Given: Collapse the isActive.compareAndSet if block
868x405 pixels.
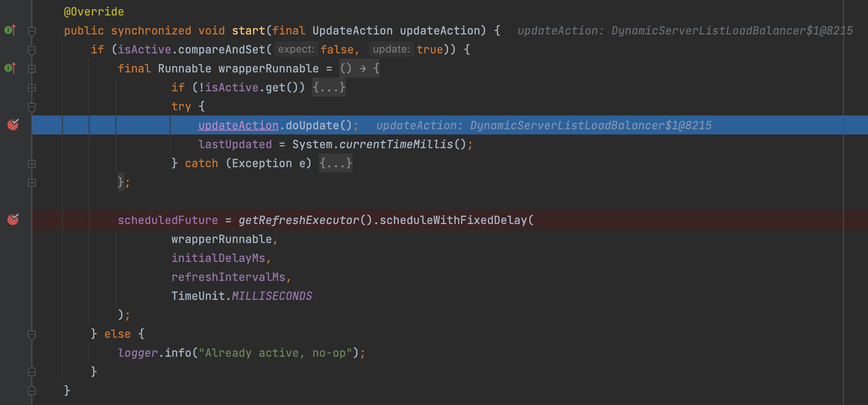Looking at the screenshot, I should (x=31, y=50).
